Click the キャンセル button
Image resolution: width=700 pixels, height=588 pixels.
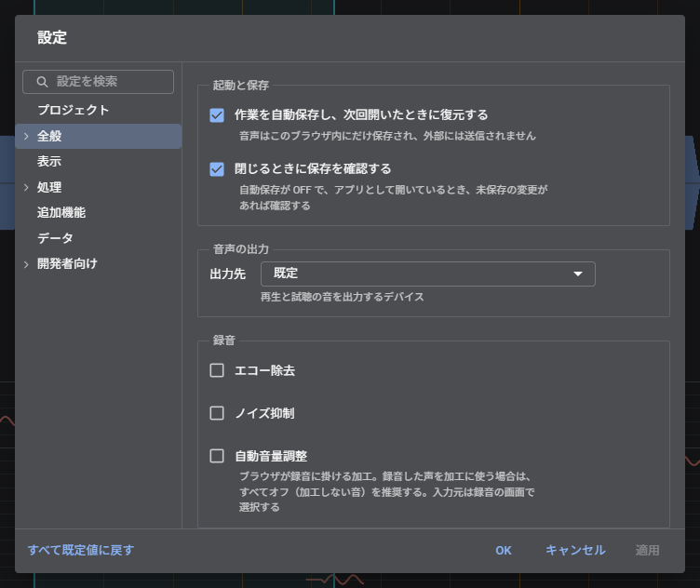575,551
